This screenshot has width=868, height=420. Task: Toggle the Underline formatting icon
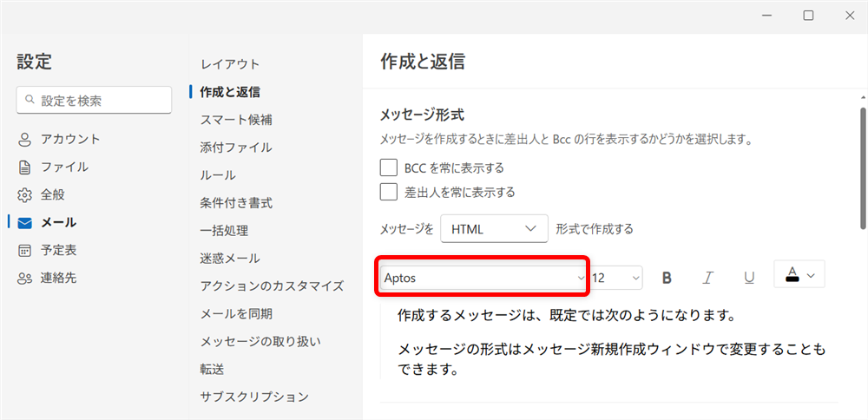point(749,278)
